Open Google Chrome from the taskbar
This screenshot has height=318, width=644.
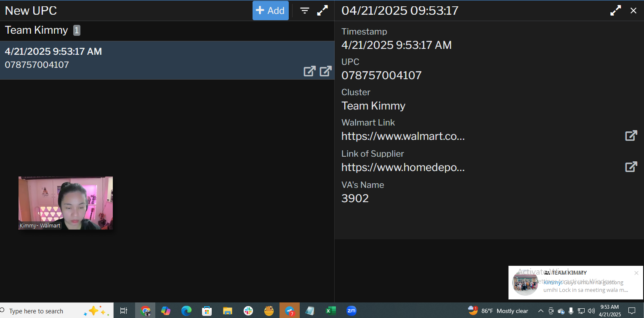[145, 311]
